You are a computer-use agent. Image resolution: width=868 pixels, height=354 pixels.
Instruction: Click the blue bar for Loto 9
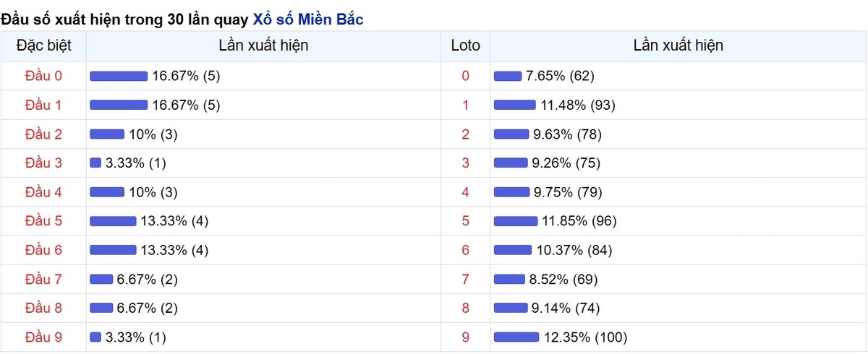pyautogui.click(x=516, y=337)
